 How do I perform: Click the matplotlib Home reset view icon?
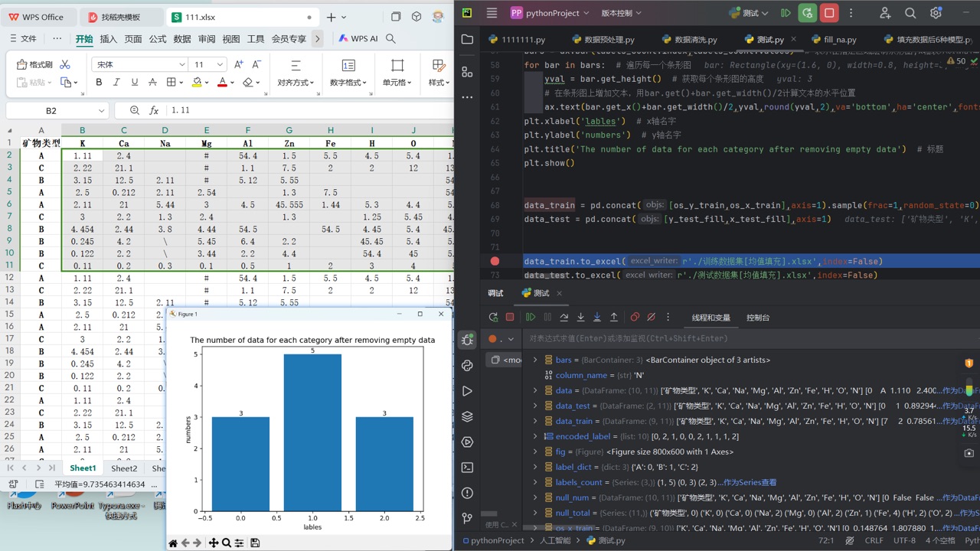173,543
